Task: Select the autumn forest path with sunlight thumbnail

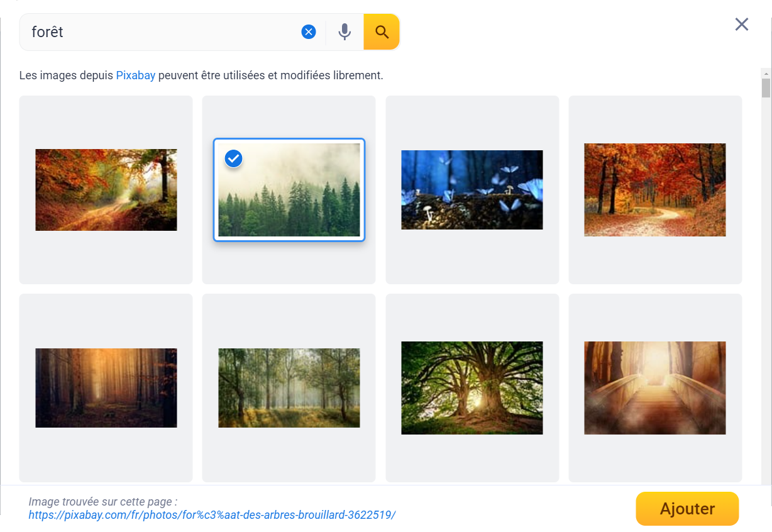Action: click(x=106, y=190)
